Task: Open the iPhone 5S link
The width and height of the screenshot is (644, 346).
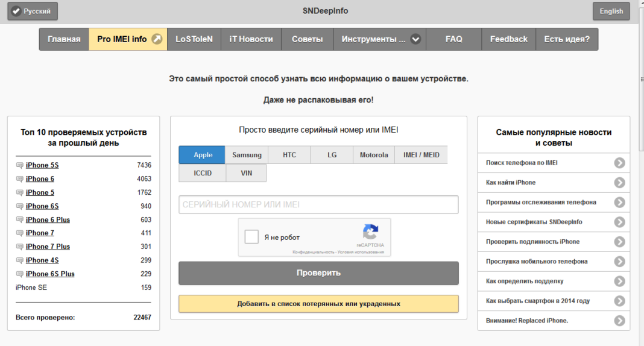Action: pyautogui.click(x=42, y=165)
